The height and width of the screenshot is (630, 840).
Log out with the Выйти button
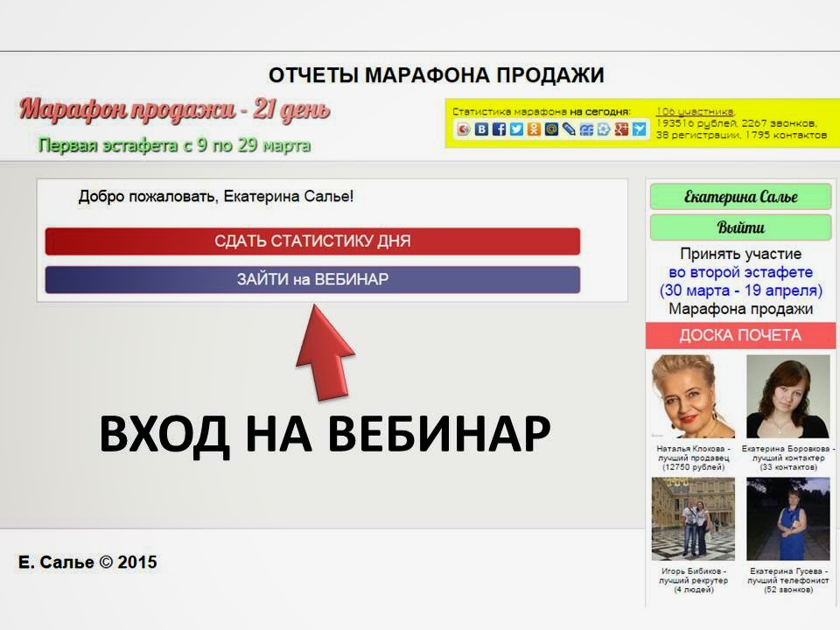pyautogui.click(x=740, y=227)
